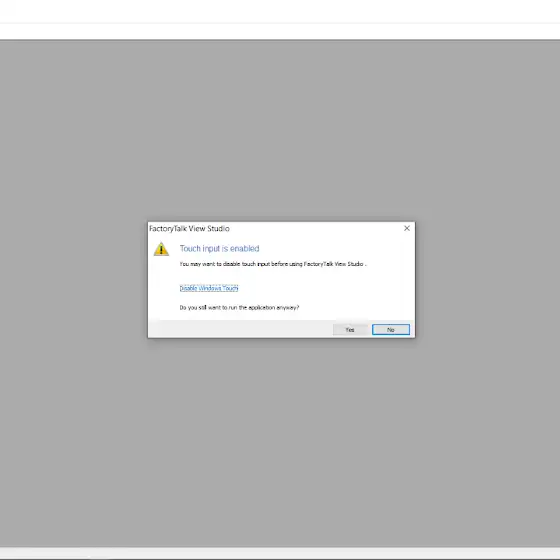Click 'Do you still want to run' question text

239,308
